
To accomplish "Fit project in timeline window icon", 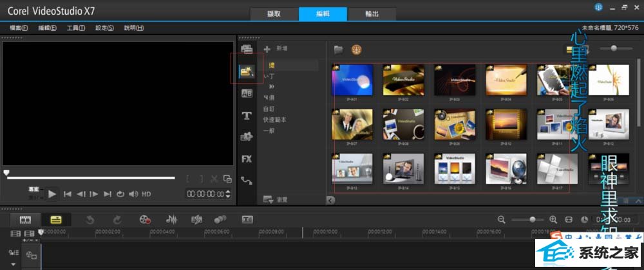I will click(569, 220).
